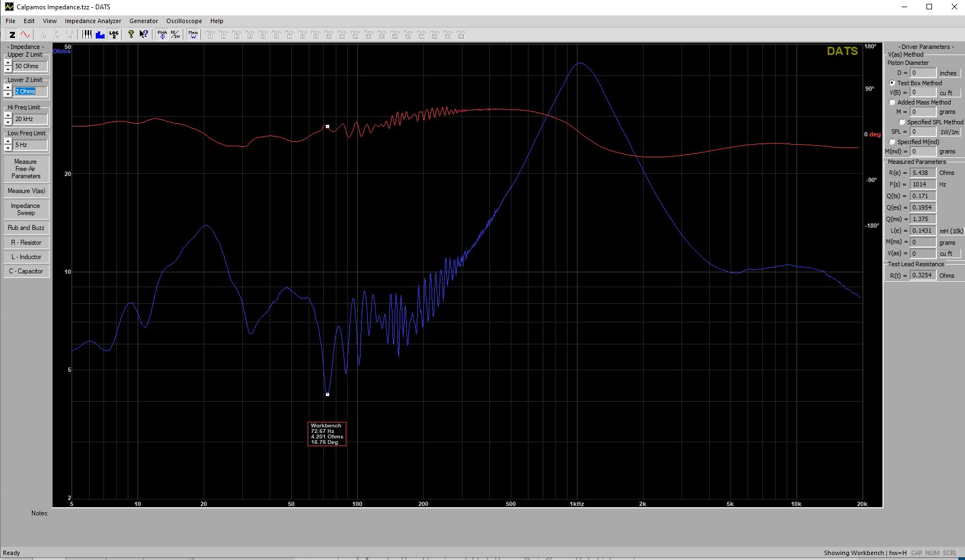Open the Impedance Analyzer menu
Viewport: 965px width, 560px height.
pos(93,21)
